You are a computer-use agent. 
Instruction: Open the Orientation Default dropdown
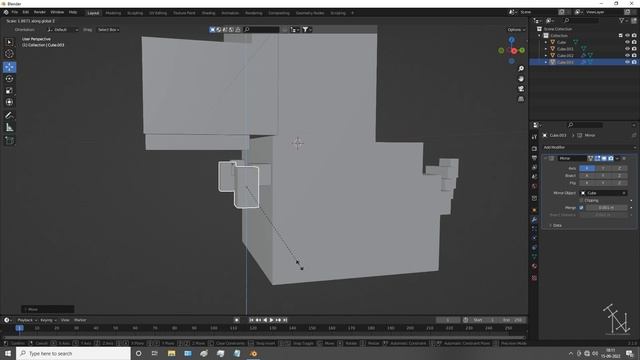[62, 30]
